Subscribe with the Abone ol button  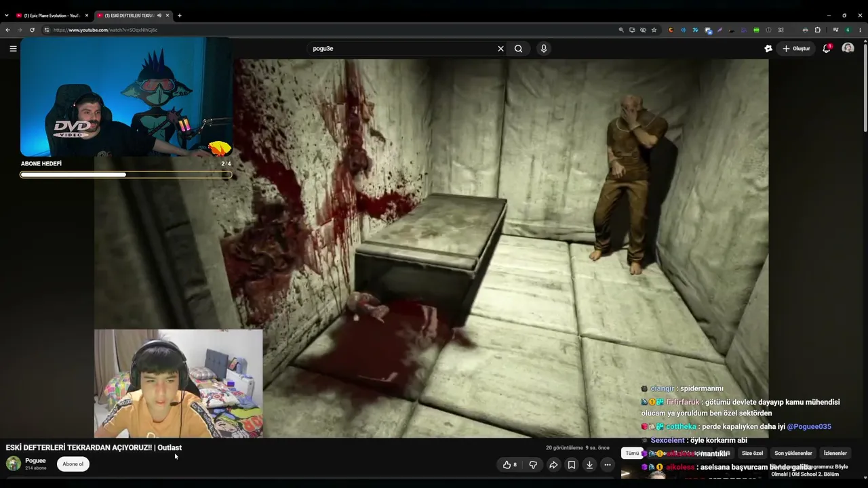pyautogui.click(x=73, y=464)
